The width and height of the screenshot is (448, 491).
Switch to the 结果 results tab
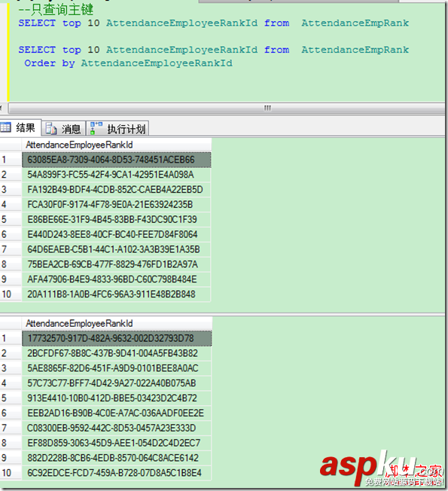(x=20, y=128)
